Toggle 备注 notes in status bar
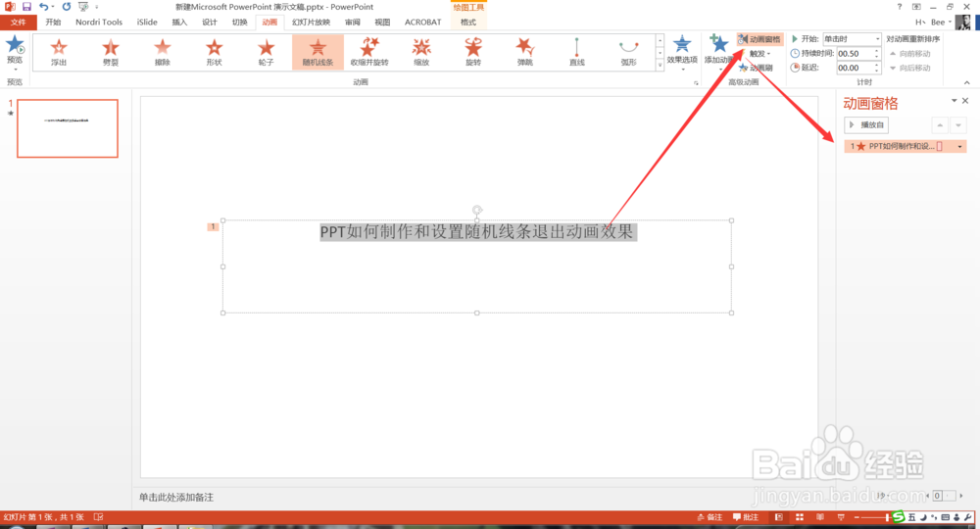 coord(710,517)
